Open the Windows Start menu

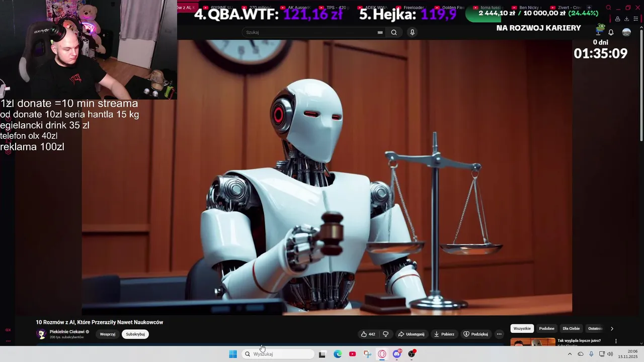click(x=233, y=354)
